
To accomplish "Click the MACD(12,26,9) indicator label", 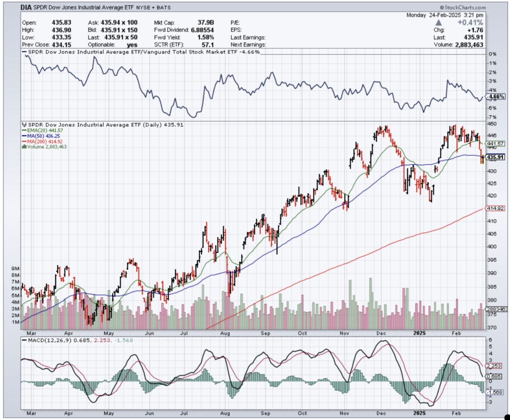I will tap(50, 340).
